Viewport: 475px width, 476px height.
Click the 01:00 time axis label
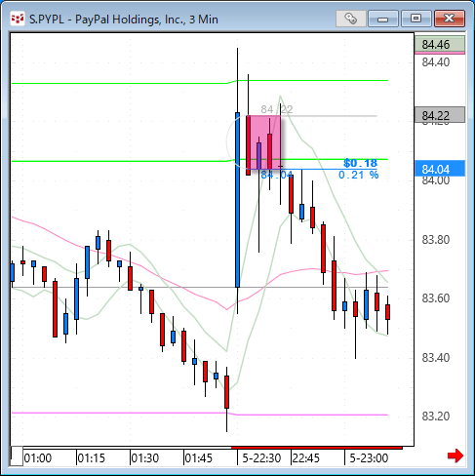(x=38, y=458)
